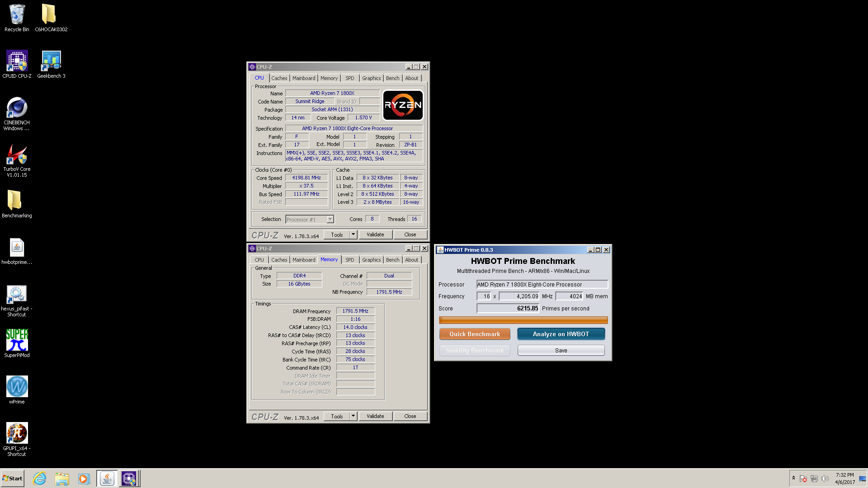Open Graphics tab in upper CPU-Z window
This screenshot has width=868, height=488.
pos(372,78)
